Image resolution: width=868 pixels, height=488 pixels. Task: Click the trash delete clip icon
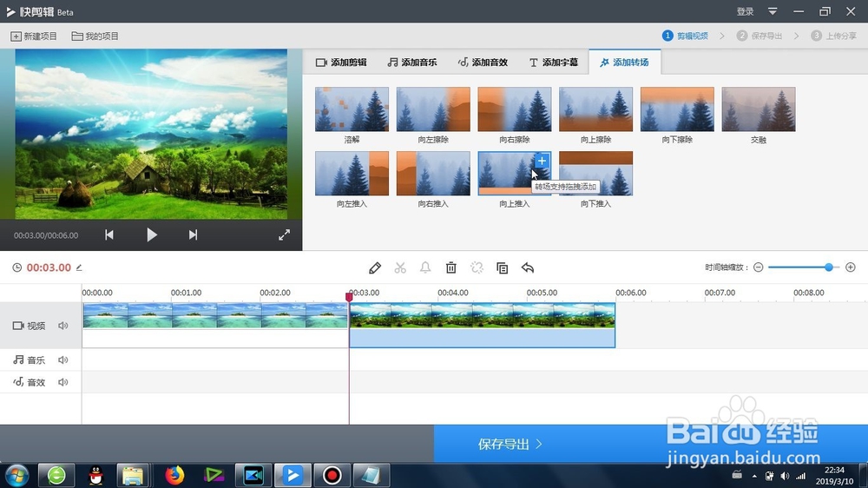pyautogui.click(x=451, y=268)
